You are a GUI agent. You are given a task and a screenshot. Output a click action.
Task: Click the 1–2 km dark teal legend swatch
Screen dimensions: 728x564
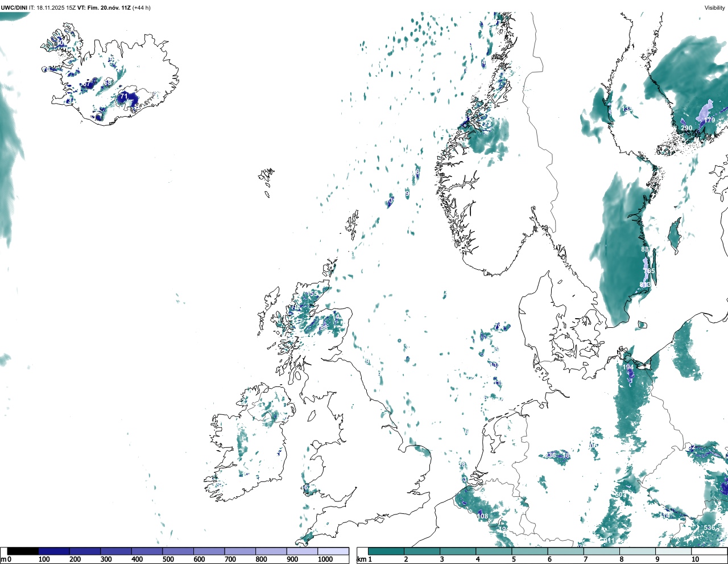click(386, 551)
